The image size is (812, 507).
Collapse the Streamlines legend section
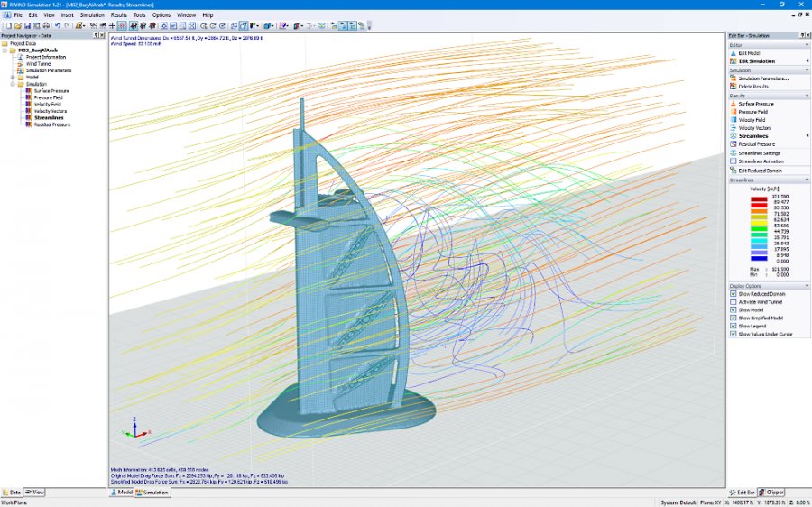[807, 180]
